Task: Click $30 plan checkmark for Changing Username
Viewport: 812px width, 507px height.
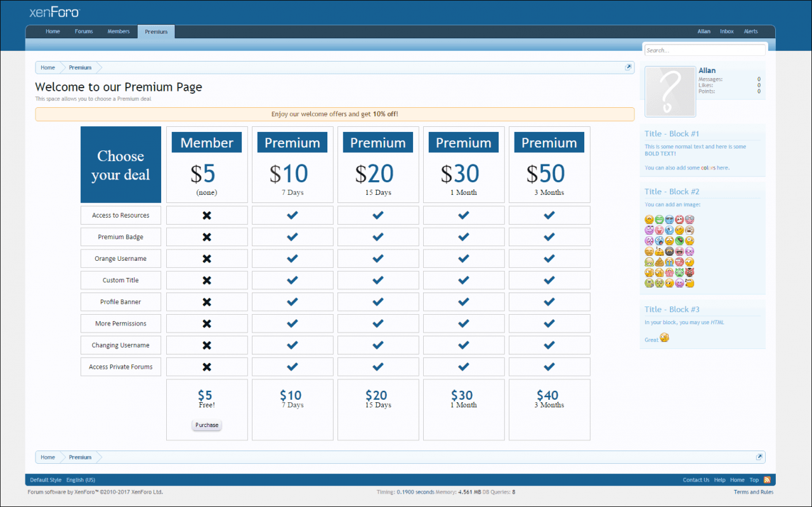Action: click(x=464, y=345)
